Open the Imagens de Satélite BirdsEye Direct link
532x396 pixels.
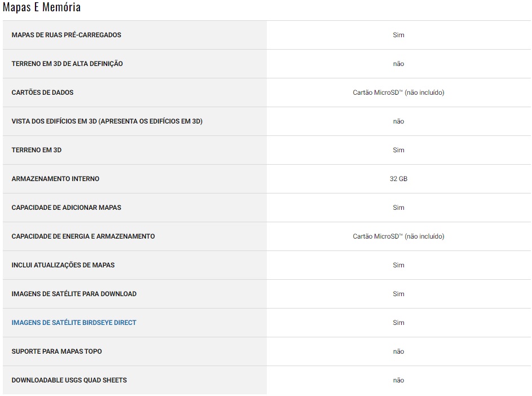74,323
